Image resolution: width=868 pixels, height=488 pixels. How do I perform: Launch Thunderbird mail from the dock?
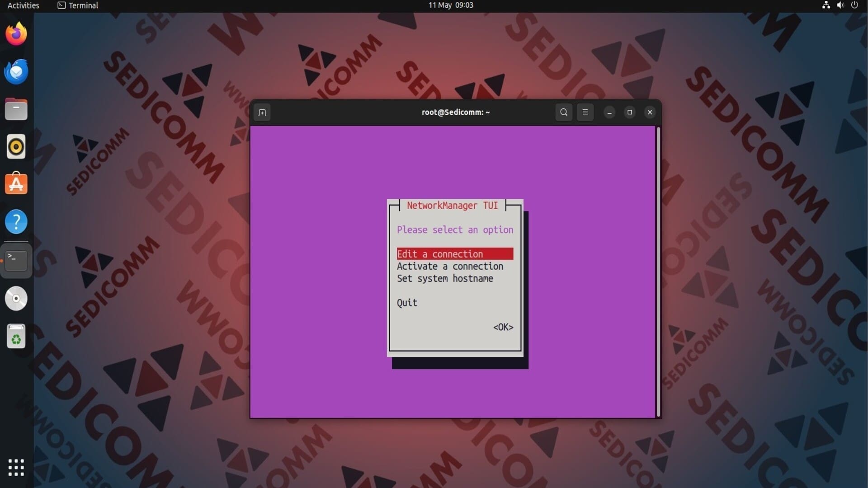[16, 71]
